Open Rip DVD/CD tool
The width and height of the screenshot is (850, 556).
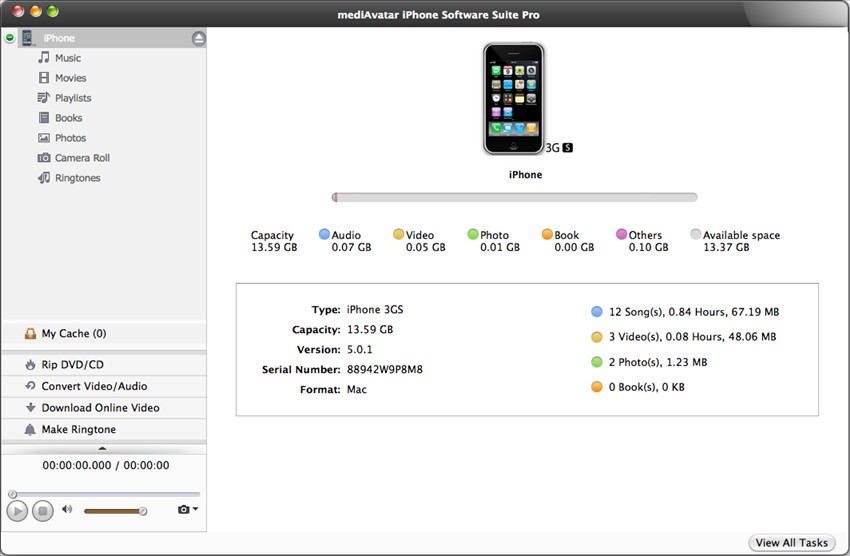pos(104,365)
